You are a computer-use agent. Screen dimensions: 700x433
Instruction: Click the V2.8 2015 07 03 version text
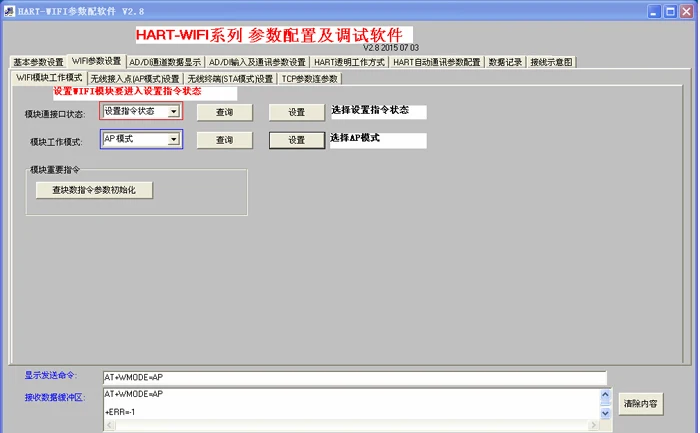tap(391, 48)
